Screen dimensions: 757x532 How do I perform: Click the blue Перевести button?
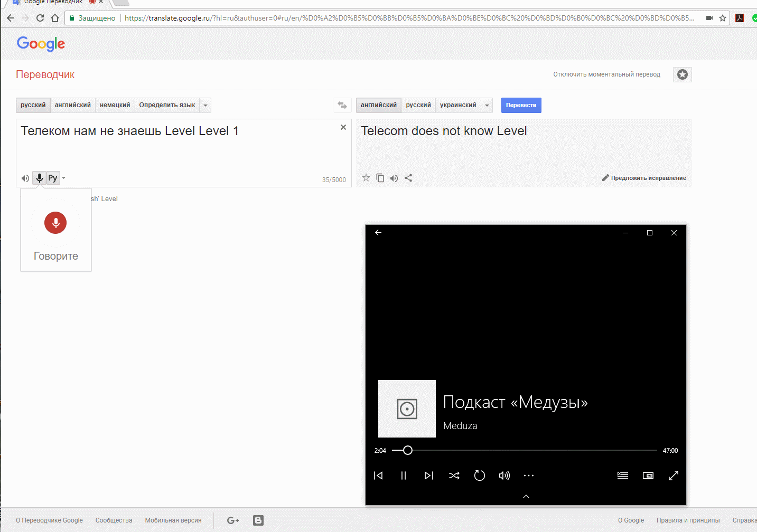point(521,105)
